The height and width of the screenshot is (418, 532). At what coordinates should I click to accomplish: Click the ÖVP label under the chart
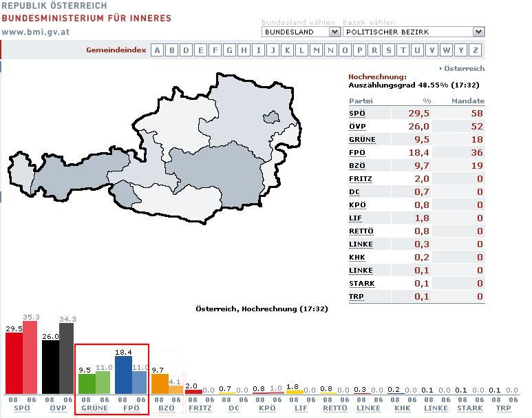tap(58, 408)
